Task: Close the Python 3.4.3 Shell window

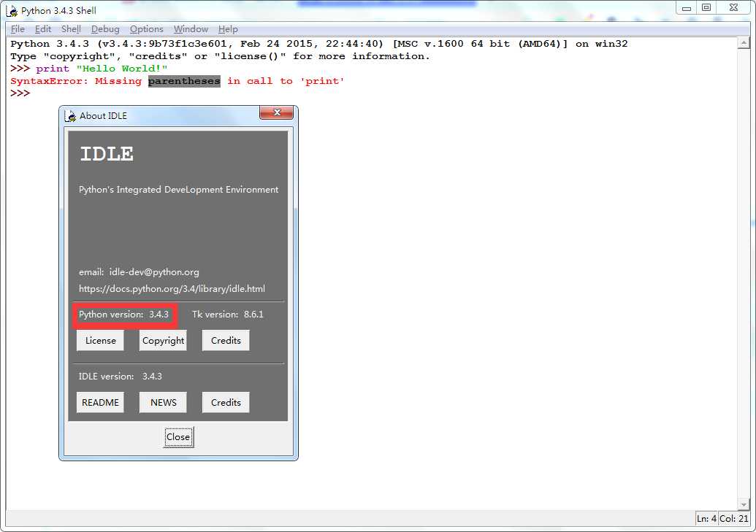Action: click(733, 8)
